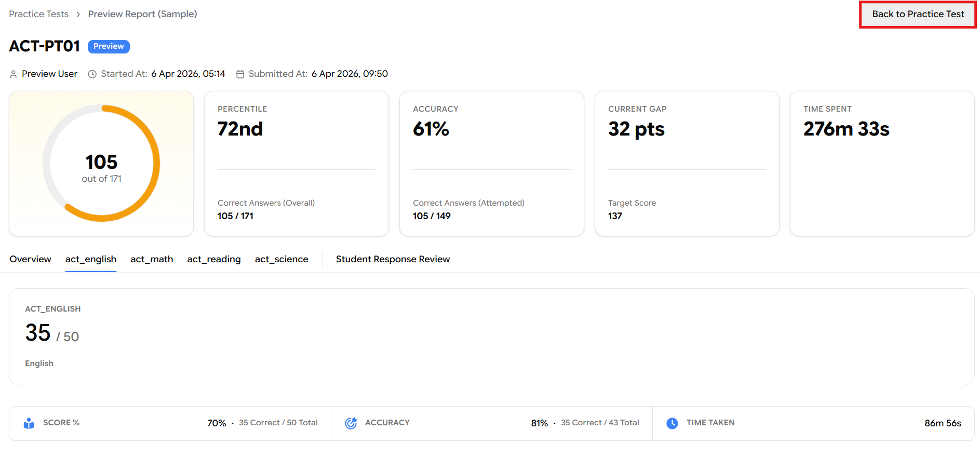
Task: Click the breadcrumb chevron separator
Action: pos(78,15)
